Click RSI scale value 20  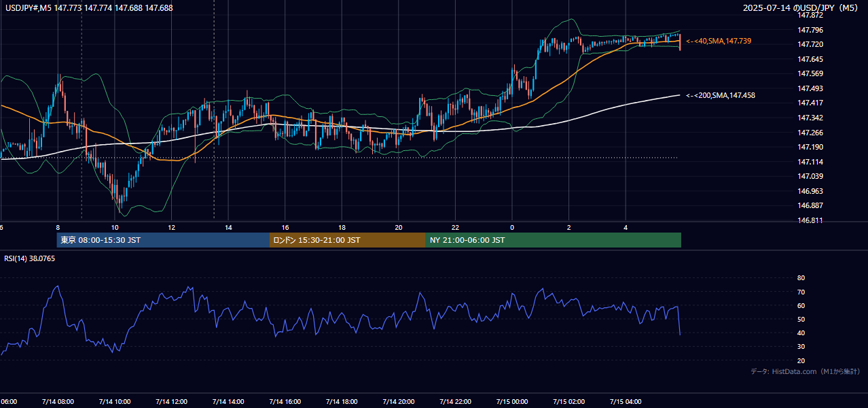(x=801, y=360)
